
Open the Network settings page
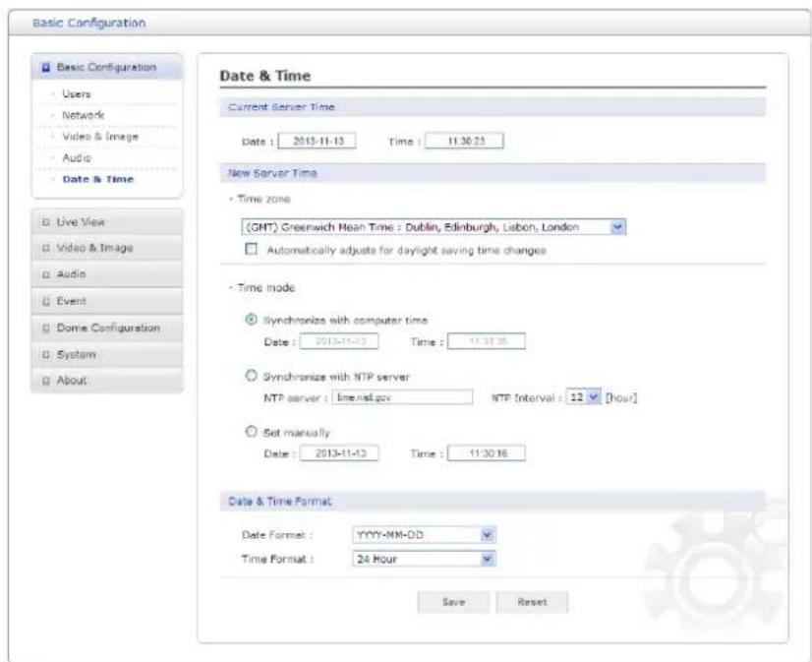83,115
